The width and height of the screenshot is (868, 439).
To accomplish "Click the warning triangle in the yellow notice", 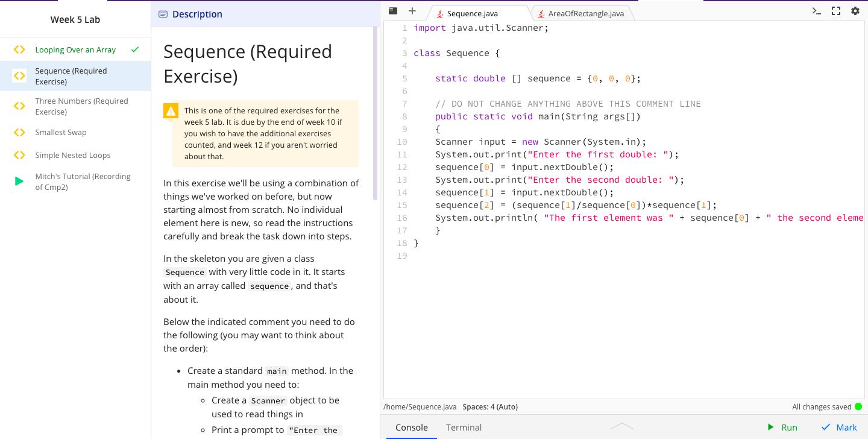I will coord(169,111).
